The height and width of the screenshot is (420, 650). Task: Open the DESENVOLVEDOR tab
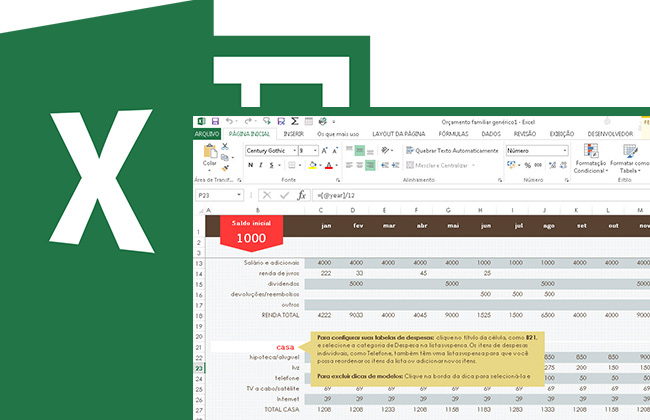click(610, 134)
